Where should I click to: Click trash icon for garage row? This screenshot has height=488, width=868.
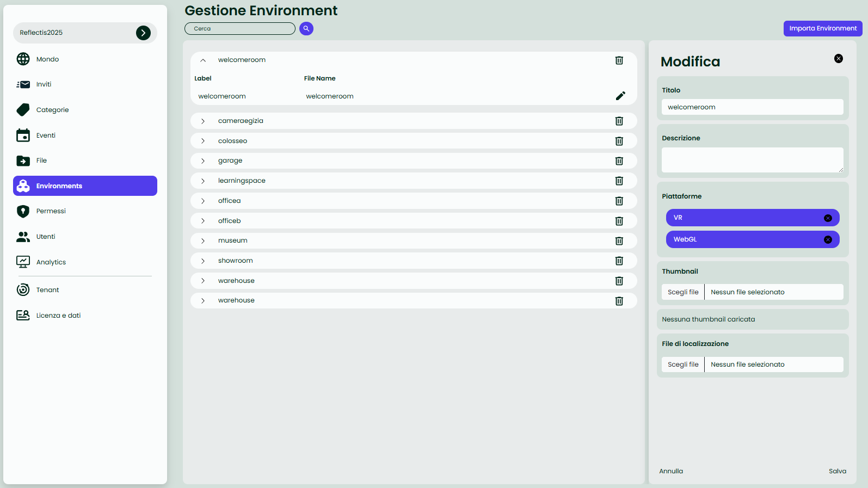tap(619, 160)
